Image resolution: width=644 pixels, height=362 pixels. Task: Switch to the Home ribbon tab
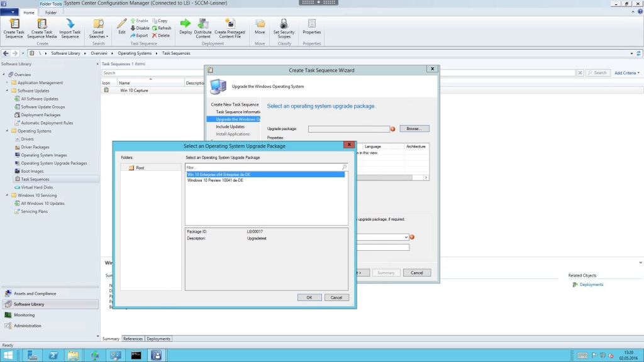[x=29, y=13]
